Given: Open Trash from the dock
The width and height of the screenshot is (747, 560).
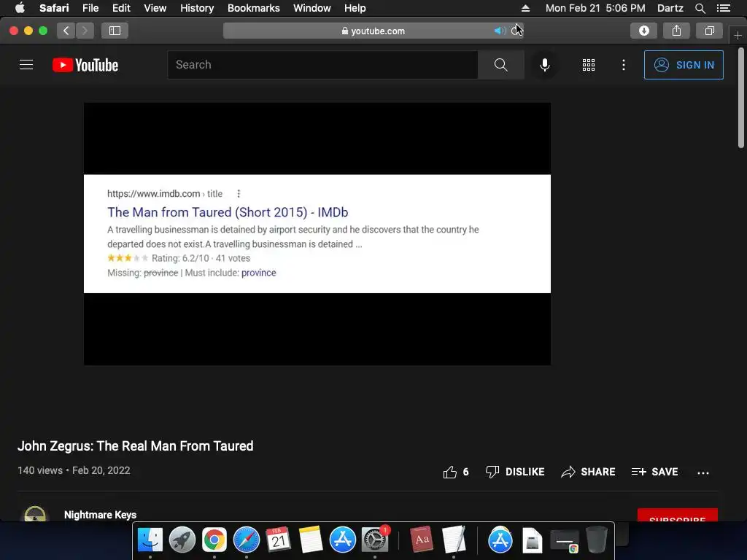Looking at the screenshot, I should (x=596, y=540).
